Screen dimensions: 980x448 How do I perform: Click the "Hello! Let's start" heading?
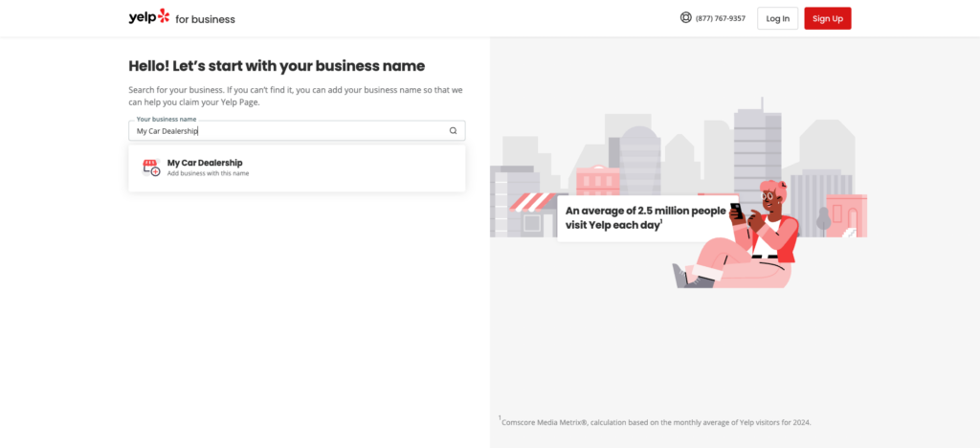tap(277, 66)
